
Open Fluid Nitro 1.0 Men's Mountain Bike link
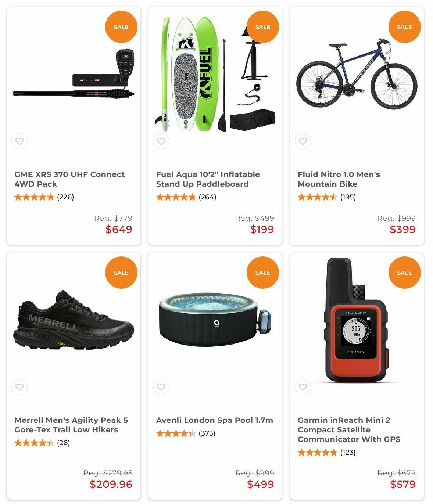[339, 179]
